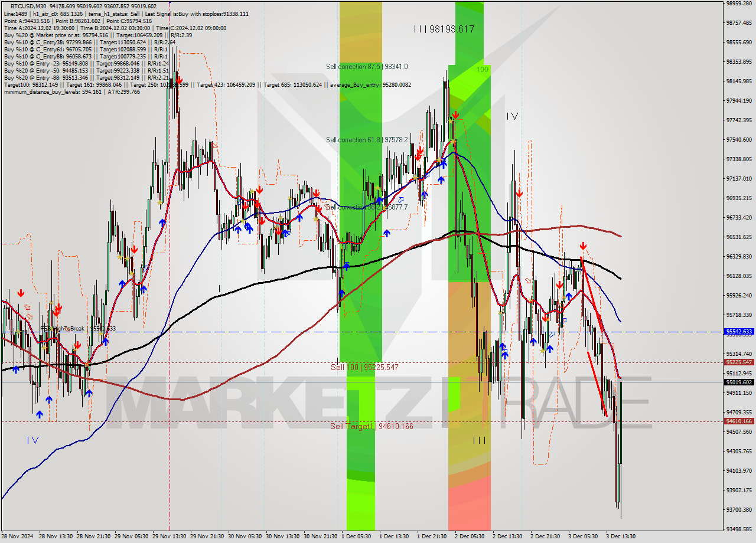Screen dimensions: 756x543
Task: Click the 96531.625 price axis label
Action: click(739, 237)
